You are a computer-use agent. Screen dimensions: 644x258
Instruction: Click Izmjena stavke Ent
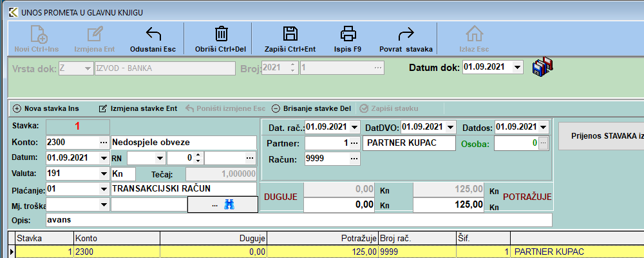tap(138, 108)
